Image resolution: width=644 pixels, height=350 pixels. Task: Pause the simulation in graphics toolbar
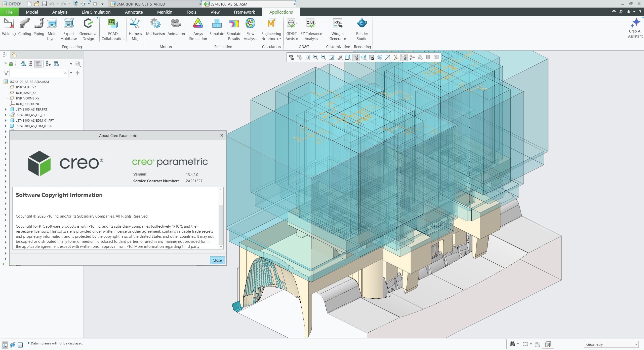428,57
